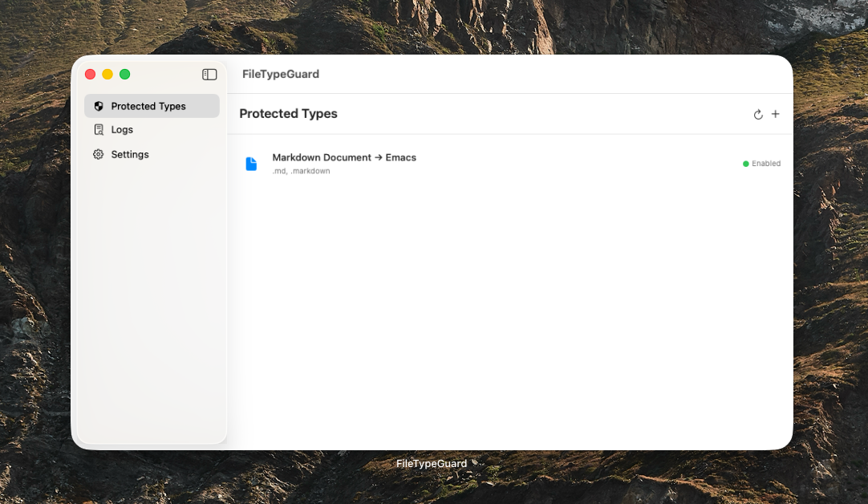Enter full screen with green window button
This screenshot has width=868, height=504.
coord(125,75)
